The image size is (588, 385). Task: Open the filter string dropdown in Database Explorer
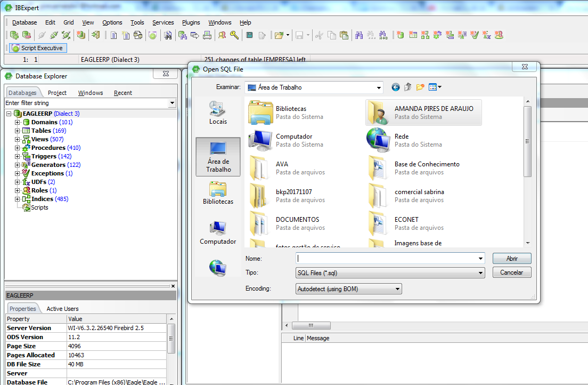coord(172,103)
